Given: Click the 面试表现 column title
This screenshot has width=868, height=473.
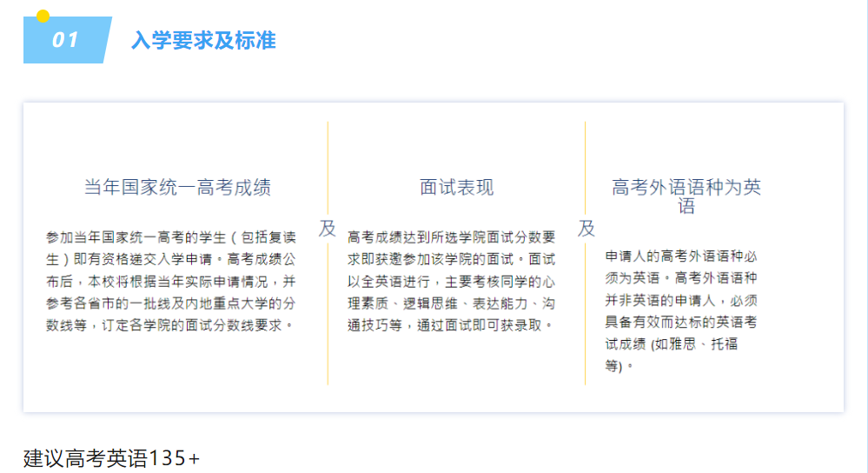Looking at the screenshot, I should coord(456,187).
